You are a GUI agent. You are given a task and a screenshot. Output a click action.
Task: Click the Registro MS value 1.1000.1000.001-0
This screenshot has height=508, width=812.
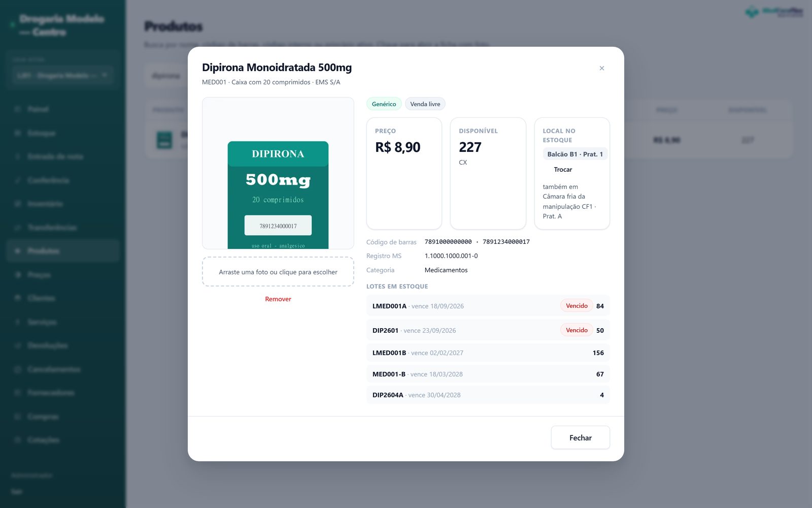pos(451,256)
